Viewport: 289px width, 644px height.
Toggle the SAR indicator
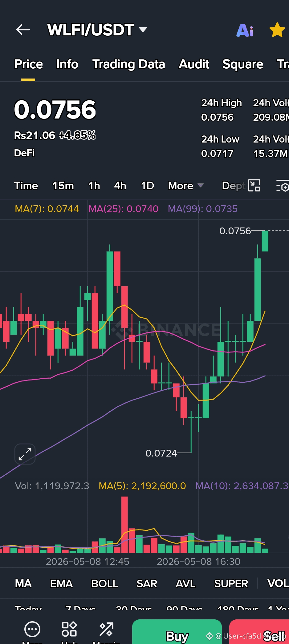(x=147, y=583)
